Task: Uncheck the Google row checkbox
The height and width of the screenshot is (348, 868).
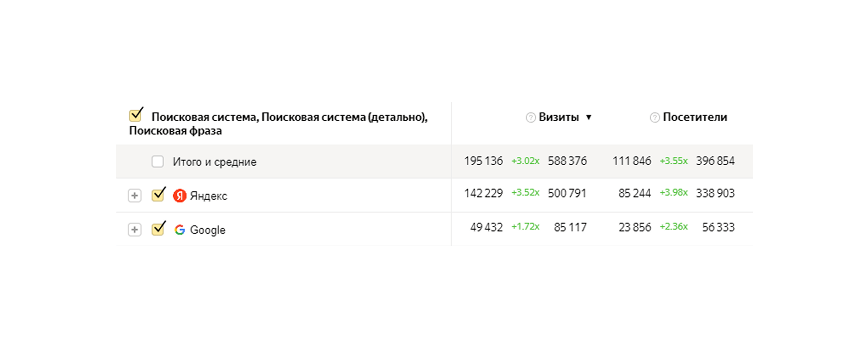Action: (158, 229)
